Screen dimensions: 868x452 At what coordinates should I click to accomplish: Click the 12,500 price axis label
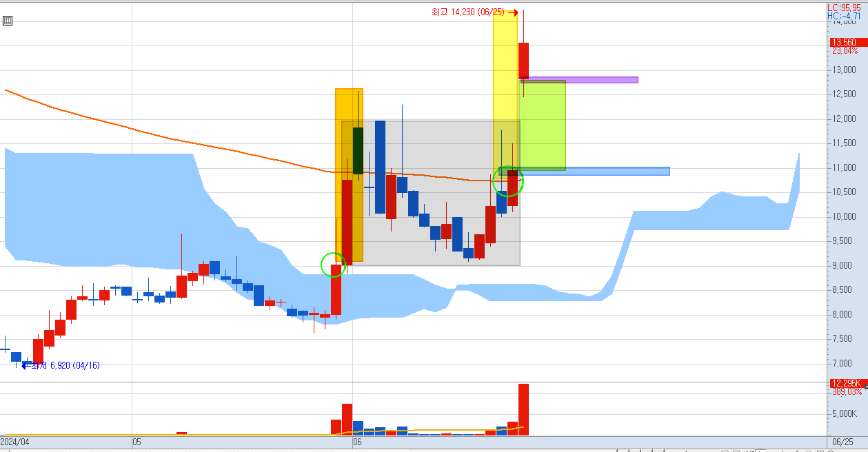[x=844, y=94]
